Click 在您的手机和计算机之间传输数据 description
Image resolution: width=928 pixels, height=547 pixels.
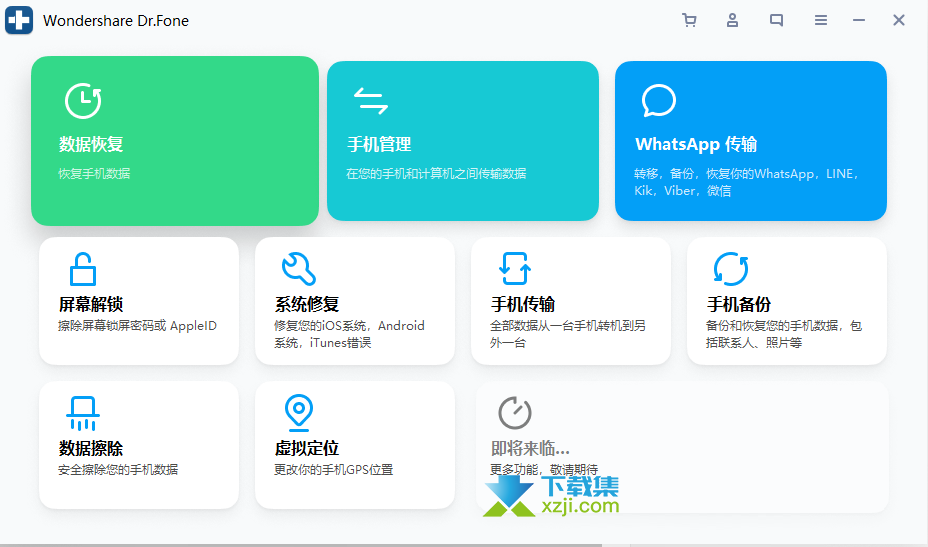pos(436,173)
